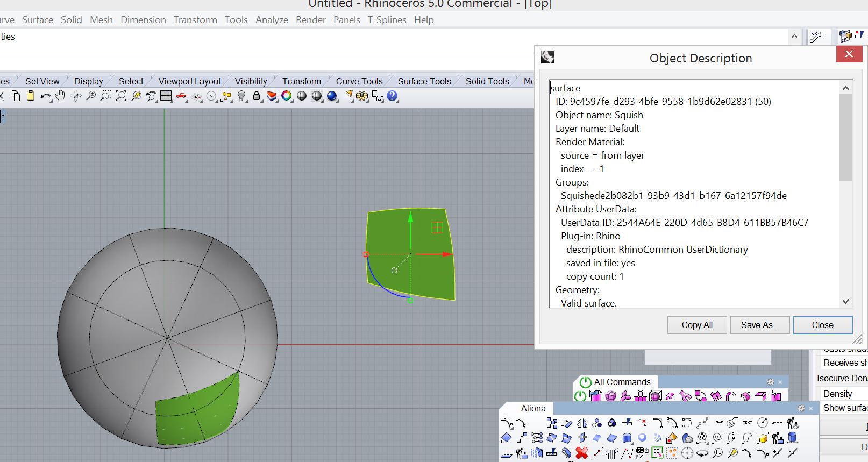868x462 pixels.
Task: Click the blue render sphere icon
Action: click(x=332, y=96)
